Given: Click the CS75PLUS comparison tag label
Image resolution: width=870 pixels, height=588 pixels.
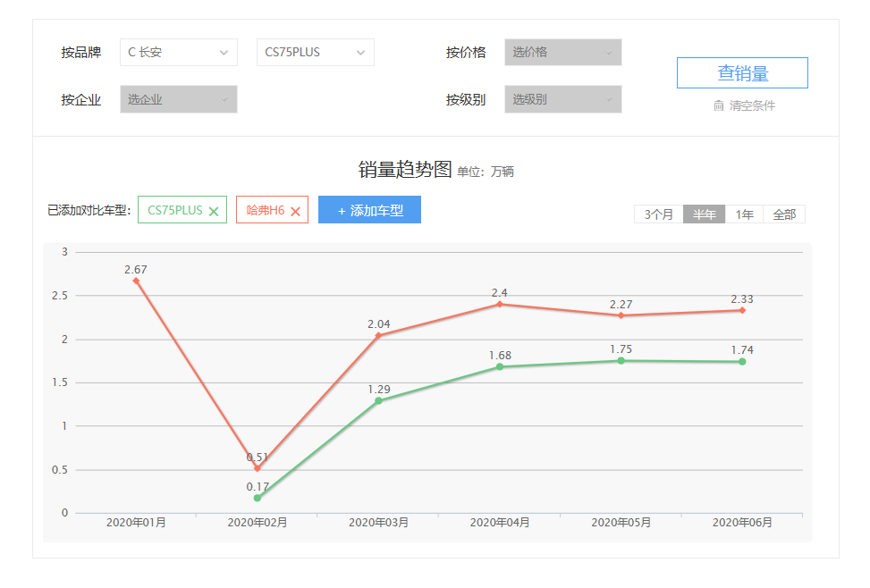Looking at the screenshot, I should pyautogui.click(x=175, y=211).
